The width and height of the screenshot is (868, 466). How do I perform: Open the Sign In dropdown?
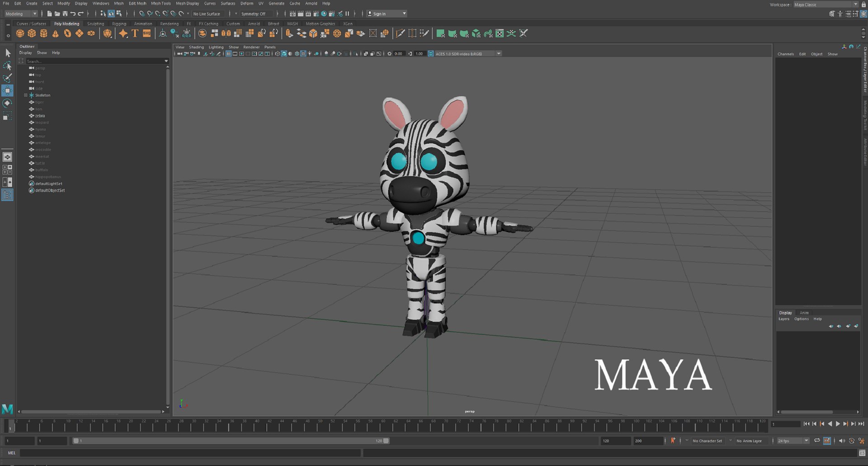click(x=387, y=14)
